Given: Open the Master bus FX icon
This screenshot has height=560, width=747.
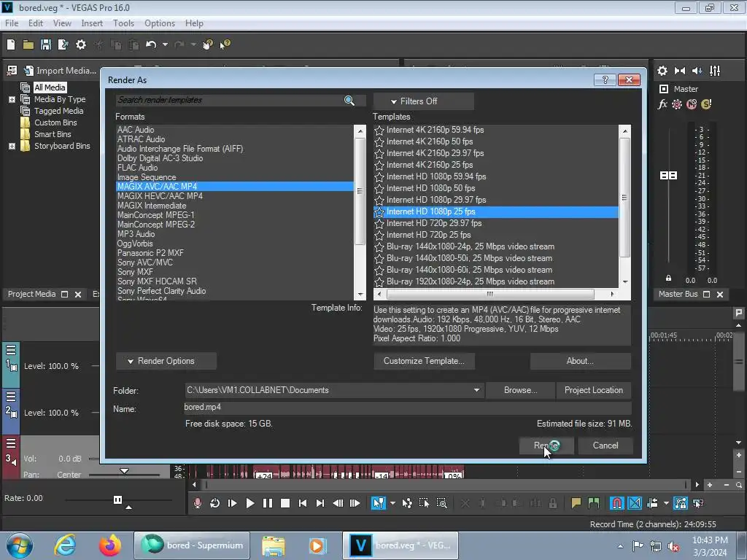Looking at the screenshot, I should [662, 104].
